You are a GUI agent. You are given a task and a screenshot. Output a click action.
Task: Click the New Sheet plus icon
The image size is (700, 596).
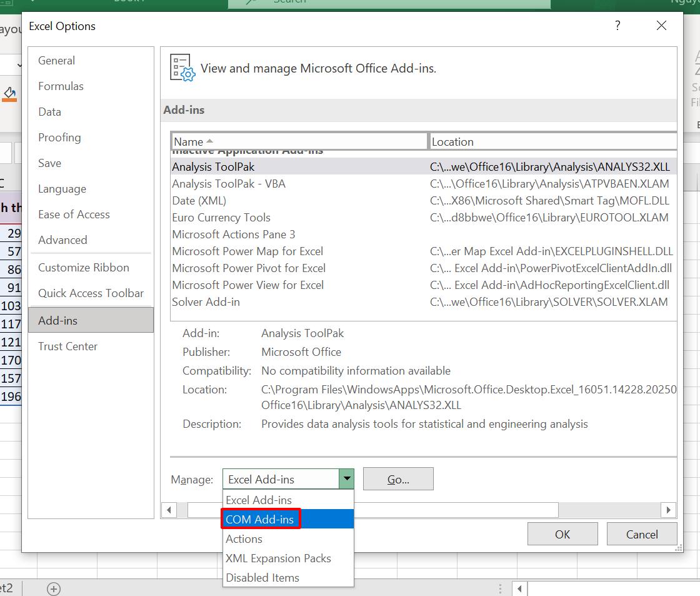[x=54, y=588]
